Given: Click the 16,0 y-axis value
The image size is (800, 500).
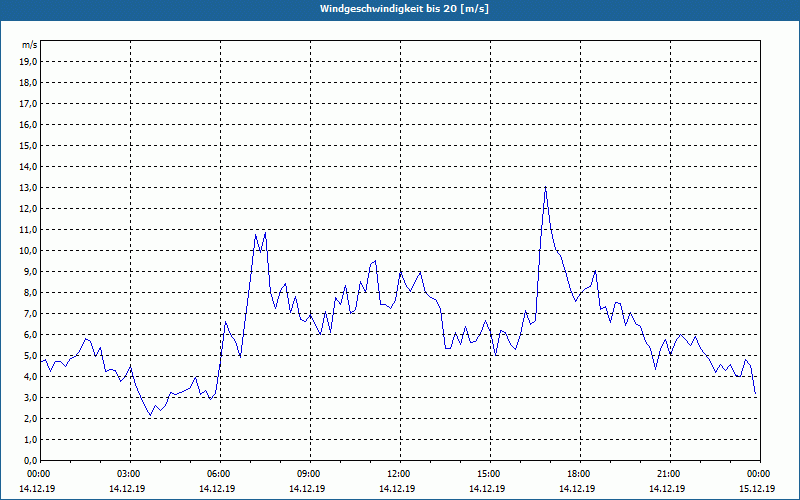Looking at the screenshot, I should tap(28, 124).
